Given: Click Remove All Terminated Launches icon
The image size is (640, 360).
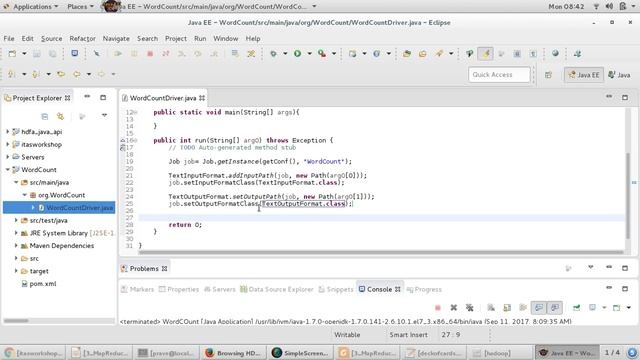Looking at the screenshot, I should (469, 308).
